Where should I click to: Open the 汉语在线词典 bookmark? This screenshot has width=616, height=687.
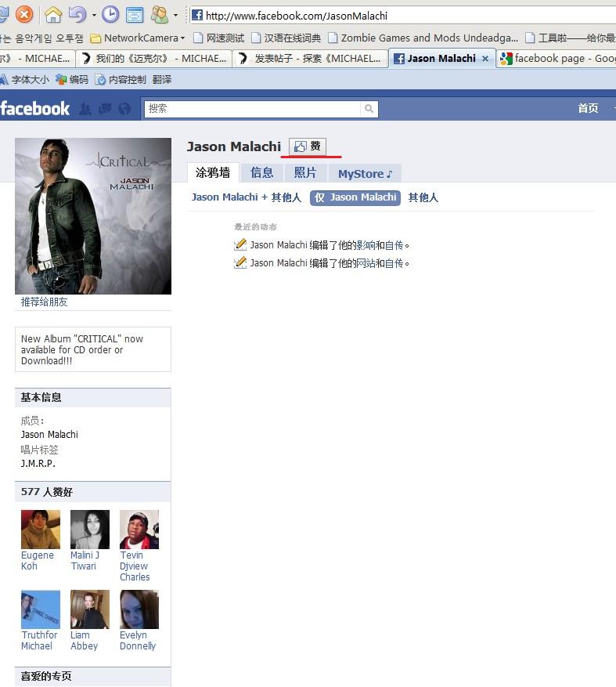286,38
